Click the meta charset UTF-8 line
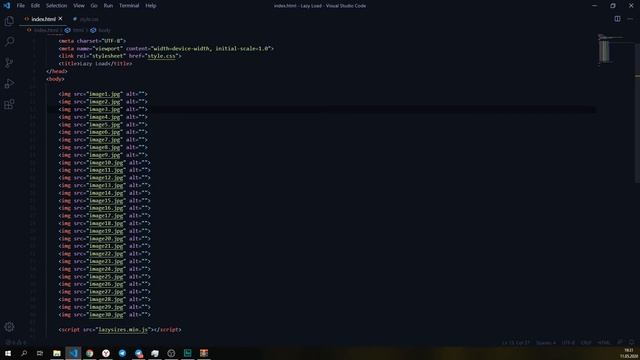 92,41
